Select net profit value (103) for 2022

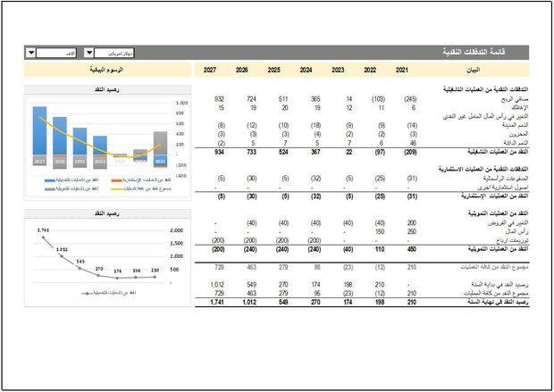click(x=378, y=99)
